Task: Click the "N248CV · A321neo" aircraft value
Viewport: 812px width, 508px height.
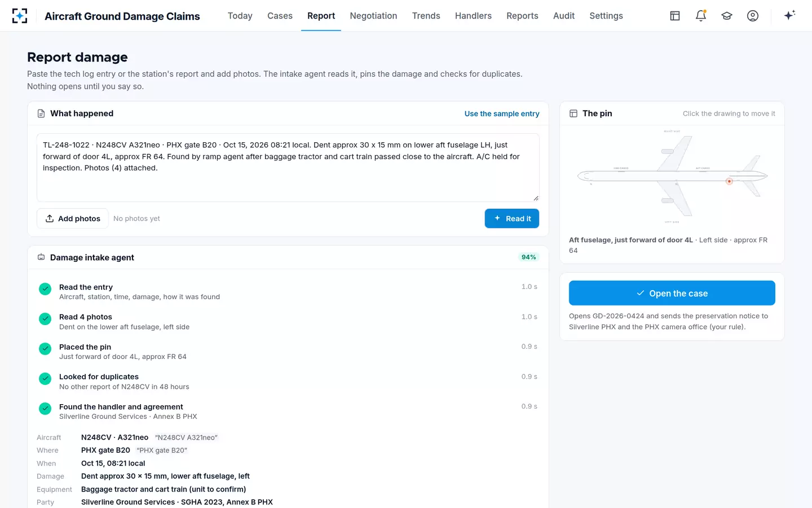Action: tap(115, 437)
